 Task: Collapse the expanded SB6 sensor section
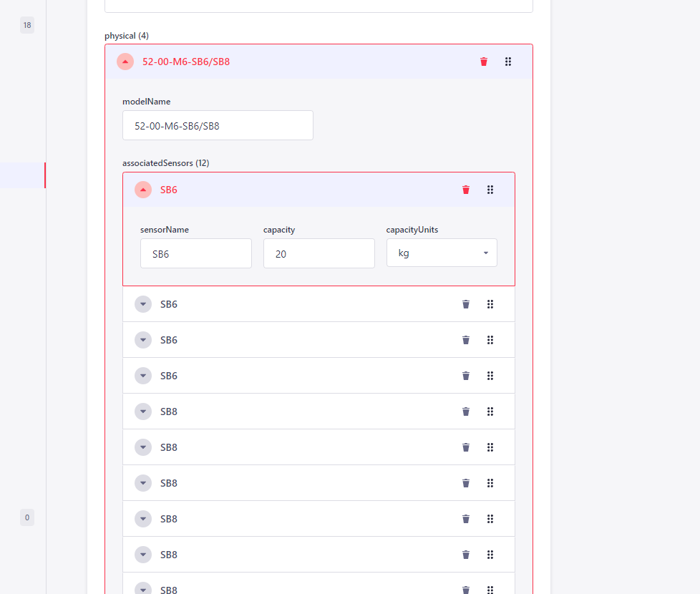pos(143,190)
